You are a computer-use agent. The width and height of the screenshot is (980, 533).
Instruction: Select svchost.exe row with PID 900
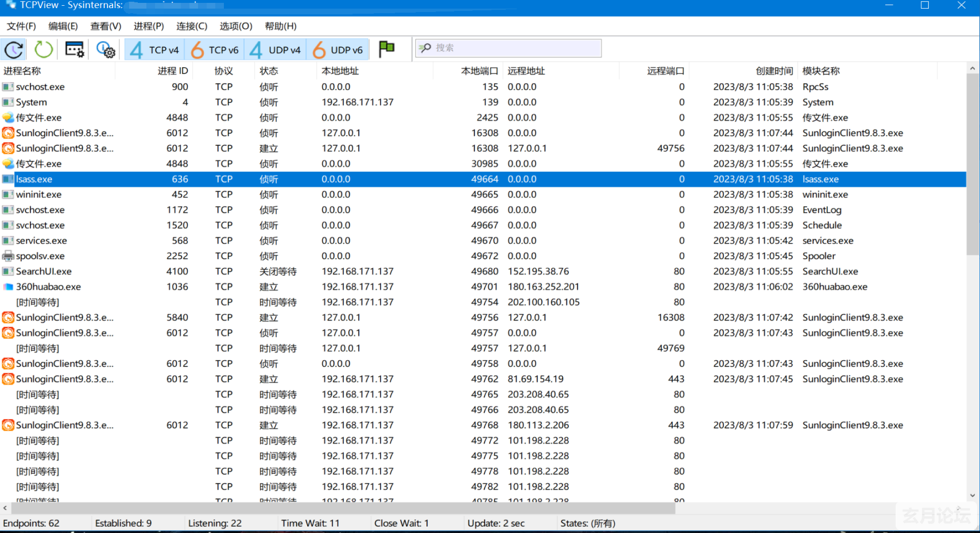pos(482,87)
